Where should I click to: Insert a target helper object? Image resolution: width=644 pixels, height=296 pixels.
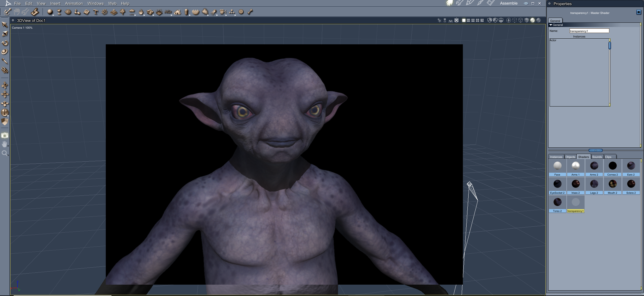point(241,12)
